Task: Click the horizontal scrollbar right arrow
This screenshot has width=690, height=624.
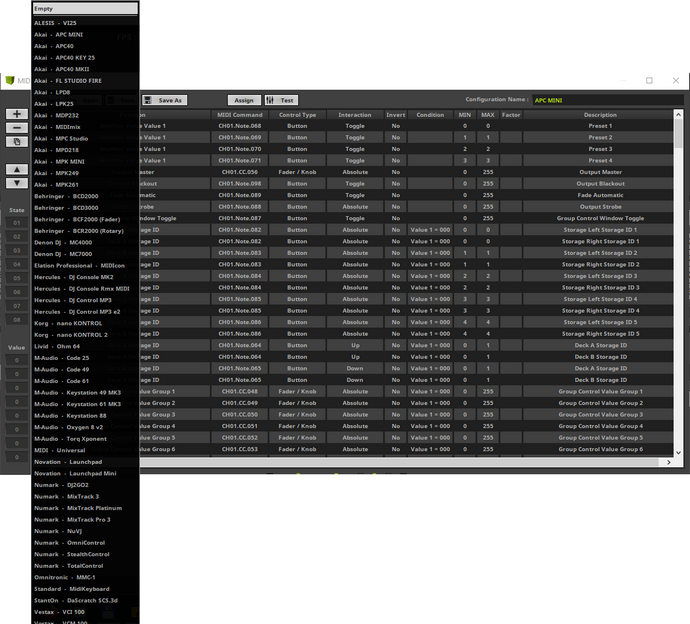Action: click(x=668, y=462)
